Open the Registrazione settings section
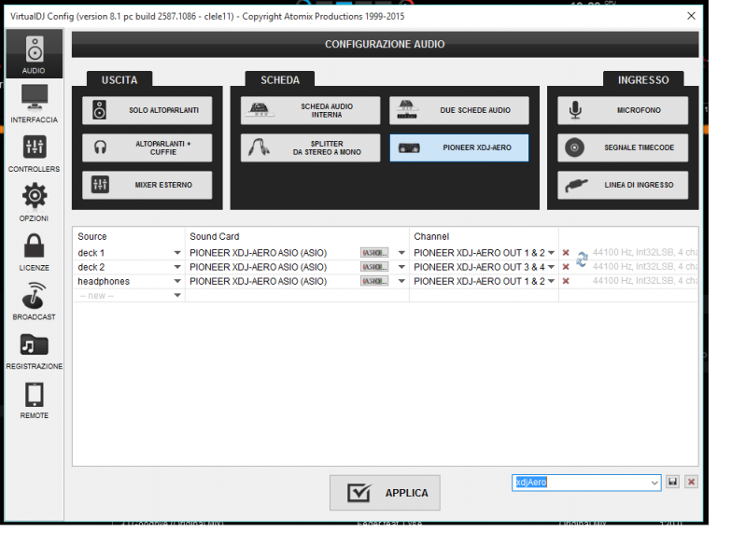The width and height of the screenshot is (731, 560). (x=34, y=350)
